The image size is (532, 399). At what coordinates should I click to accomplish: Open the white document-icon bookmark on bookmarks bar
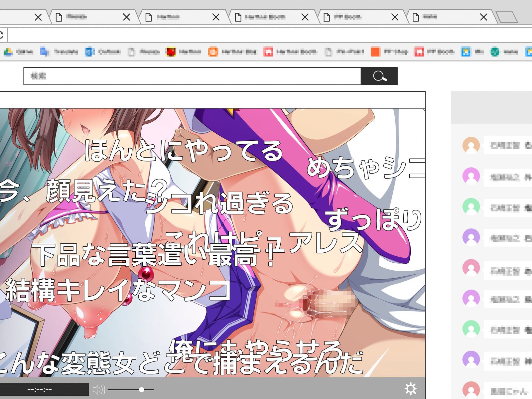pyautogui.click(x=131, y=52)
